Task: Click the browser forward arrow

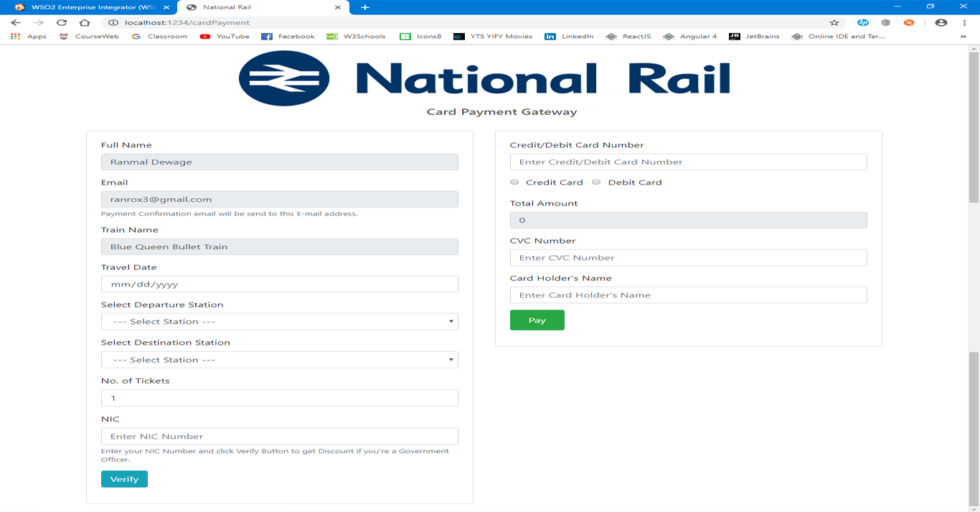Action: pyautogui.click(x=39, y=22)
